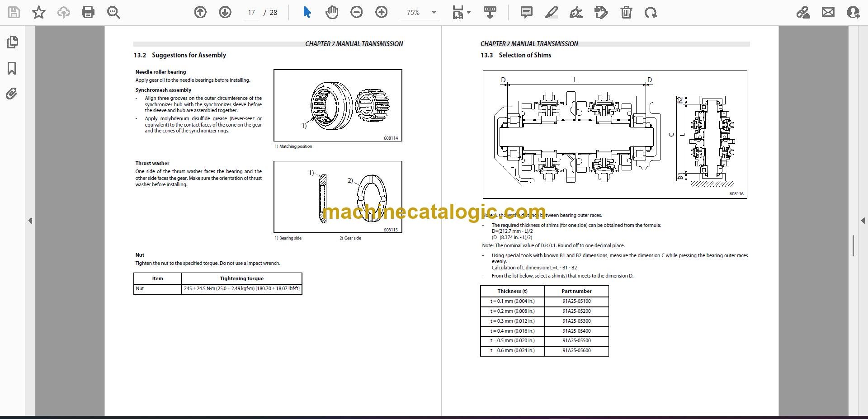Bookmark the document with the star icon
868x419 pixels.
[x=39, y=12]
